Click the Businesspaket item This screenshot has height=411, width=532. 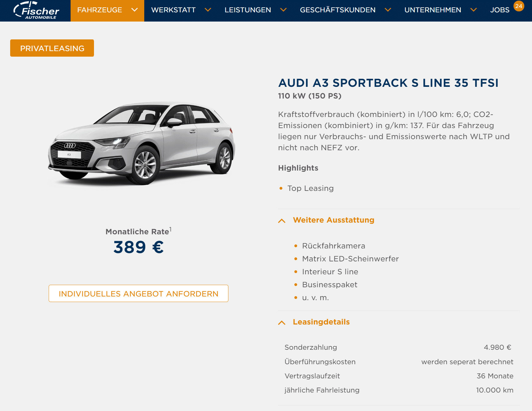[x=330, y=285]
